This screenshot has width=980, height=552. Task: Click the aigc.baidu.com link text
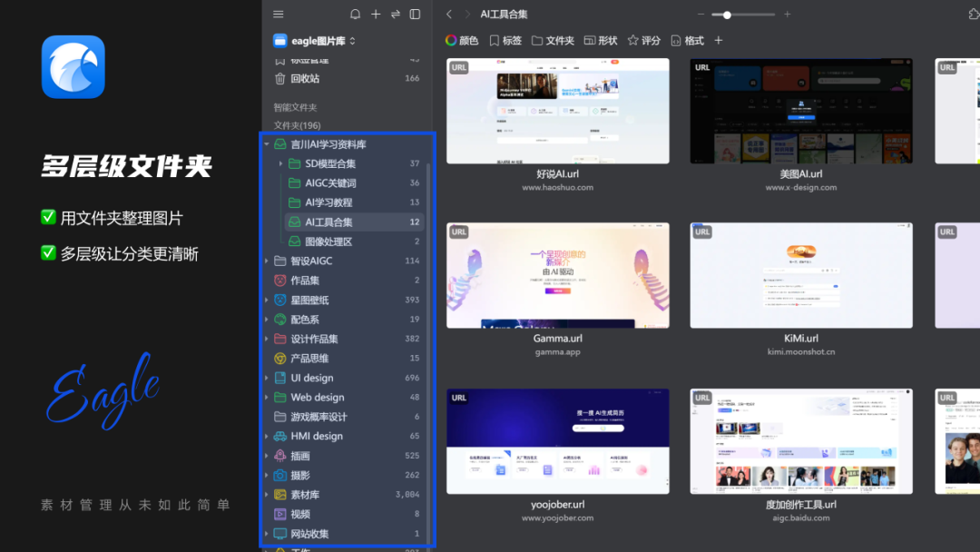pos(801,517)
